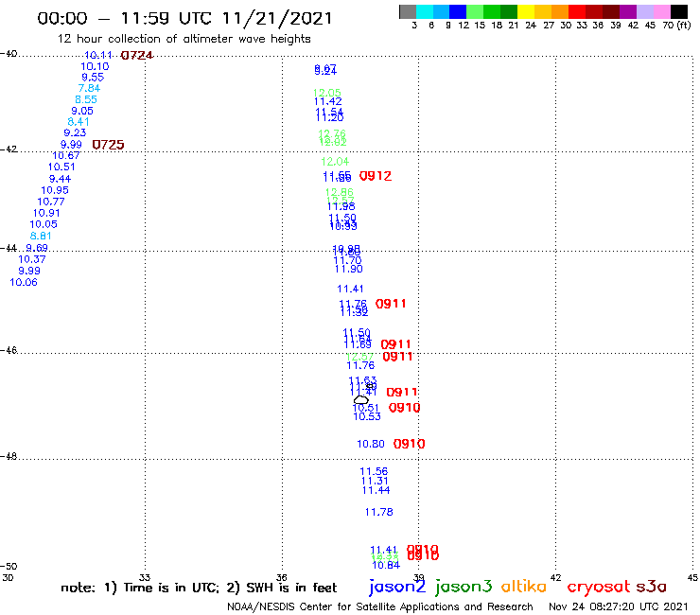Select the yellow legend color swatch

(525, 11)
